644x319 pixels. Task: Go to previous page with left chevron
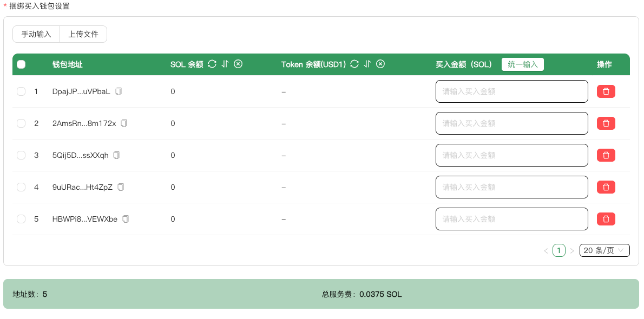click(546, 251)
